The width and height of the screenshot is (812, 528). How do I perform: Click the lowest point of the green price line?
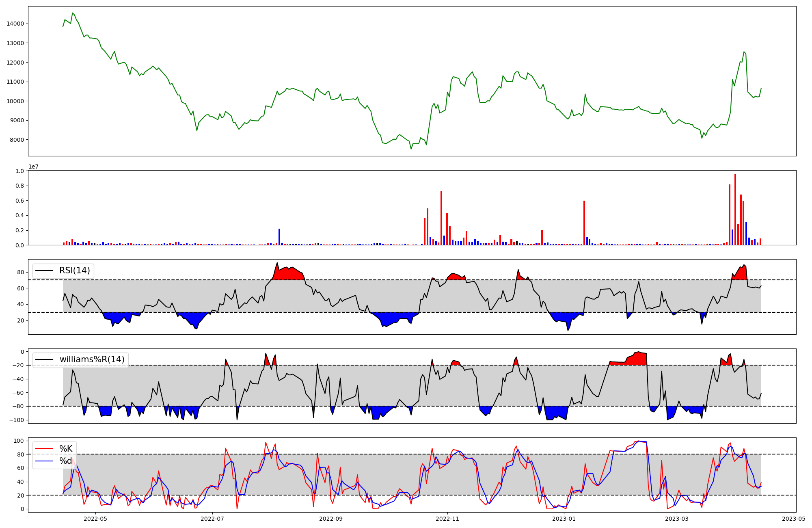click(x=411, y=149)
